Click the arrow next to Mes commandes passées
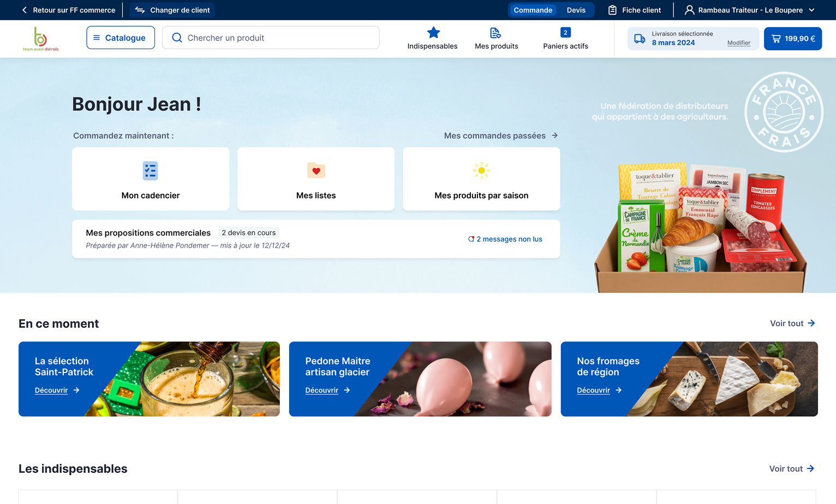This screenshot has width=836, height=504. [x=554, y=135]
